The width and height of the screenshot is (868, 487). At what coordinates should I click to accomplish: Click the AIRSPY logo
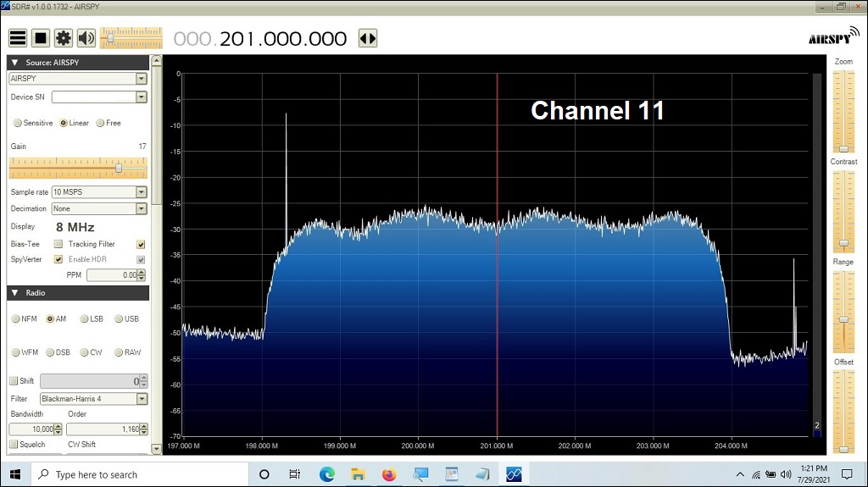point(834,36)
